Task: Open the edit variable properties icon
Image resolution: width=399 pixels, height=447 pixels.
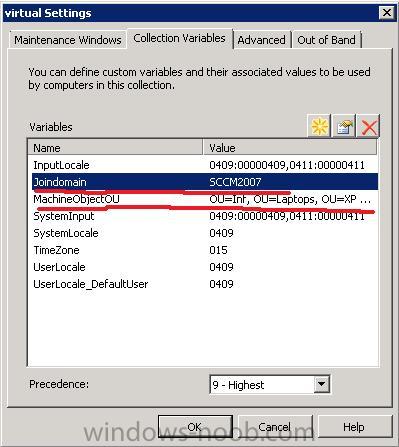Action: pyautogui.click(x=344, y=126)
